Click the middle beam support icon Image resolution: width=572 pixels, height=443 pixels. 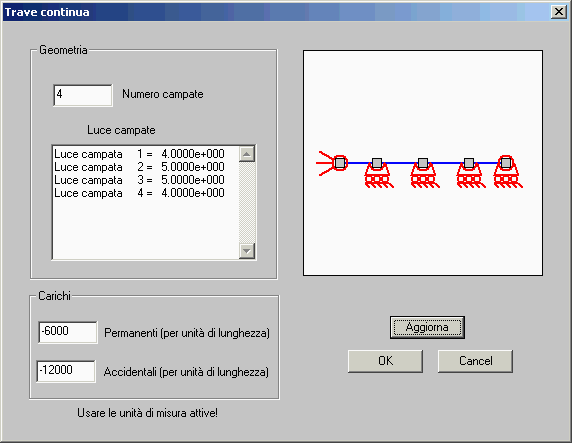425,173
